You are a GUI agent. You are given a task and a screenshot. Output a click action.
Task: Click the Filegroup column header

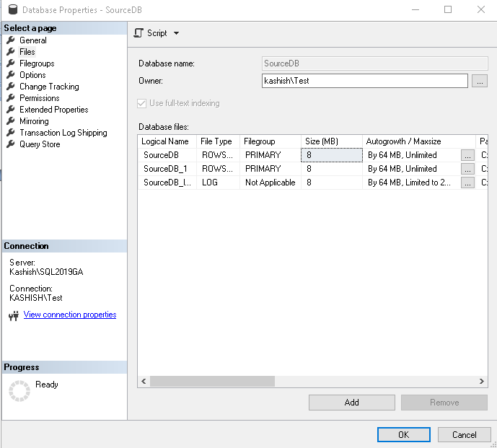pyautogui.click(x=271, y=141)
